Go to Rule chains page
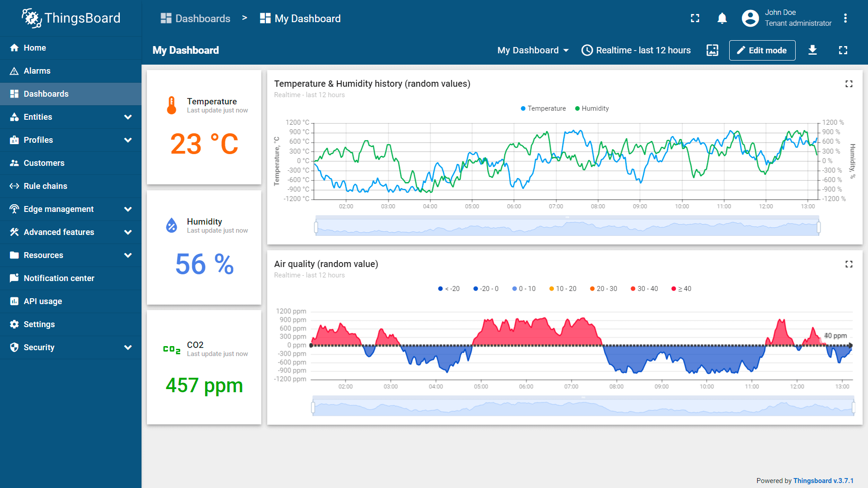868x488 pixels. click(45, 186)
